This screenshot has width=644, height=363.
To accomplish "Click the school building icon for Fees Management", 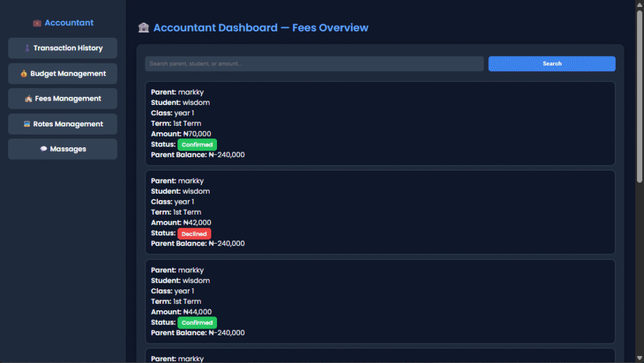I will [28, 99].
